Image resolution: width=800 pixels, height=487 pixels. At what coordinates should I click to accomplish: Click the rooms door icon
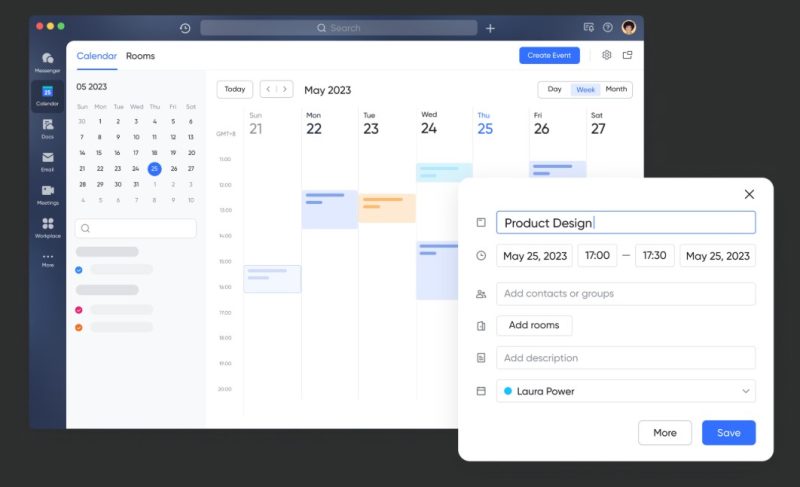pos(481,326)
